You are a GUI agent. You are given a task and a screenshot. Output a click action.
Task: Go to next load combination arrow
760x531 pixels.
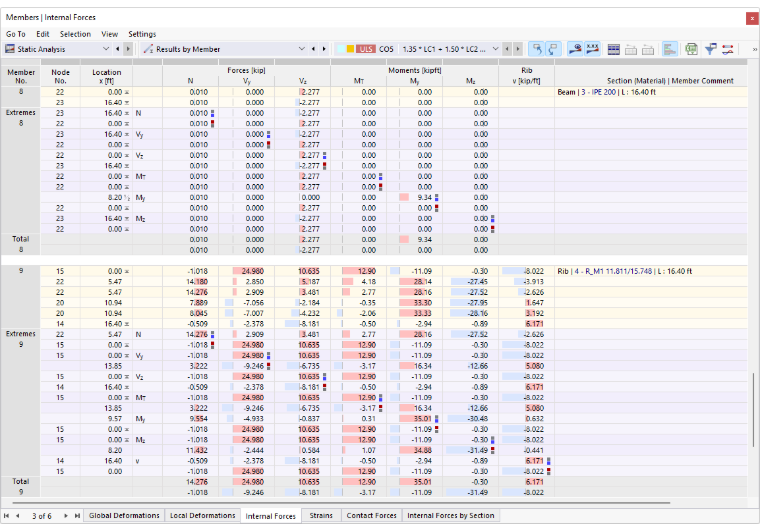coord(518,49)
